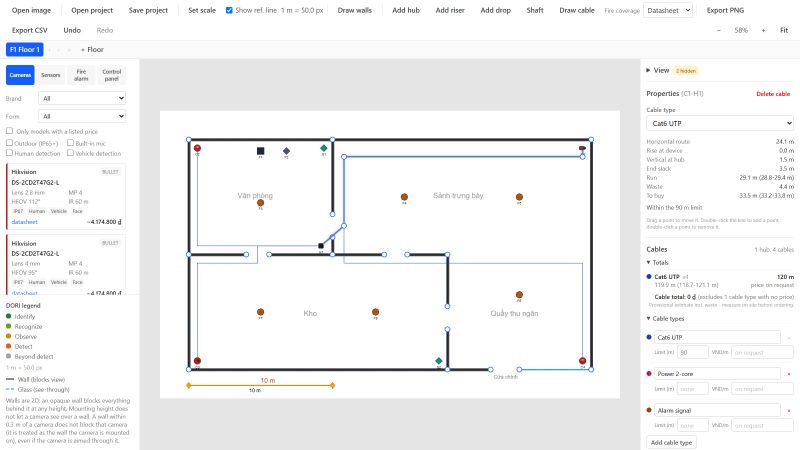Open the datasheet link for DS-2CD2T47G2-L 2.8 mm

tap(24, 222)
